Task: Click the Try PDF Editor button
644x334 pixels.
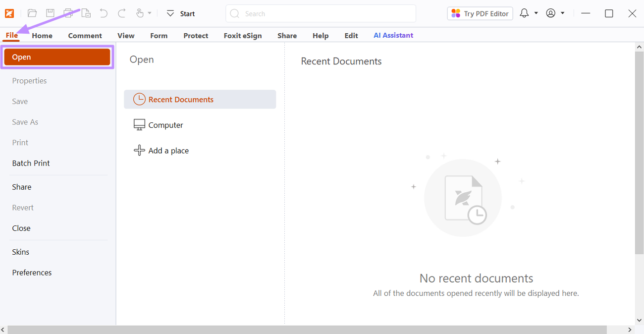Action: [480, 13]
